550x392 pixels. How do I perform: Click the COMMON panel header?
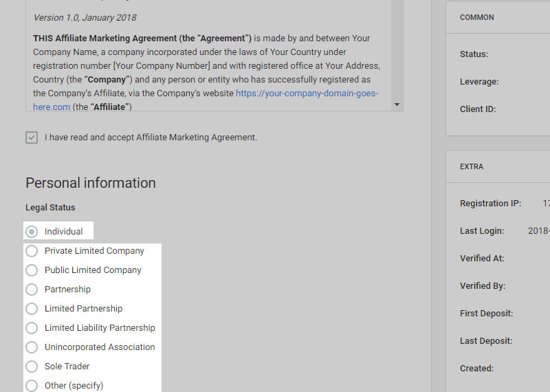(x=477, y=17)
